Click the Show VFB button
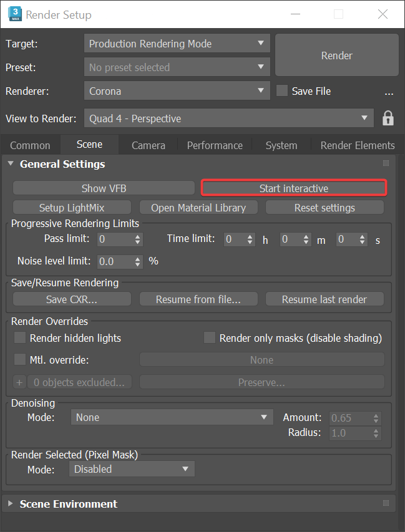Image resolution: width=405 pixels, height=532 pixels. [x=104, y=188]
